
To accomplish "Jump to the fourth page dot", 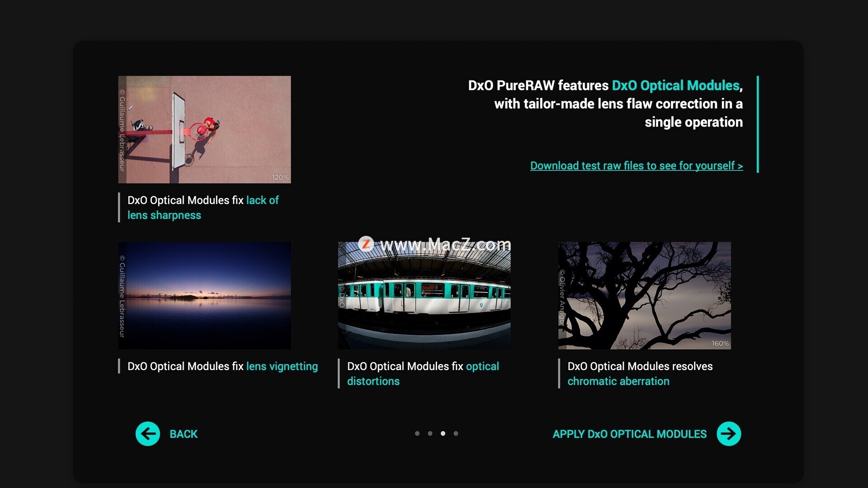I will tap(456, 433).
